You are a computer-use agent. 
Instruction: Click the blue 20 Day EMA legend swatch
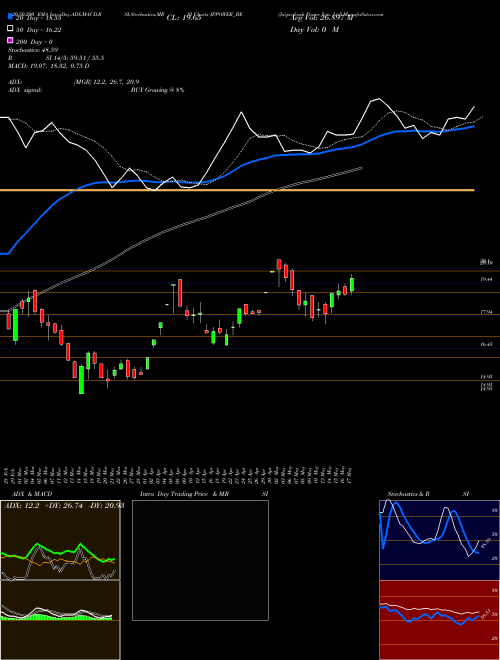coord(10,17)
